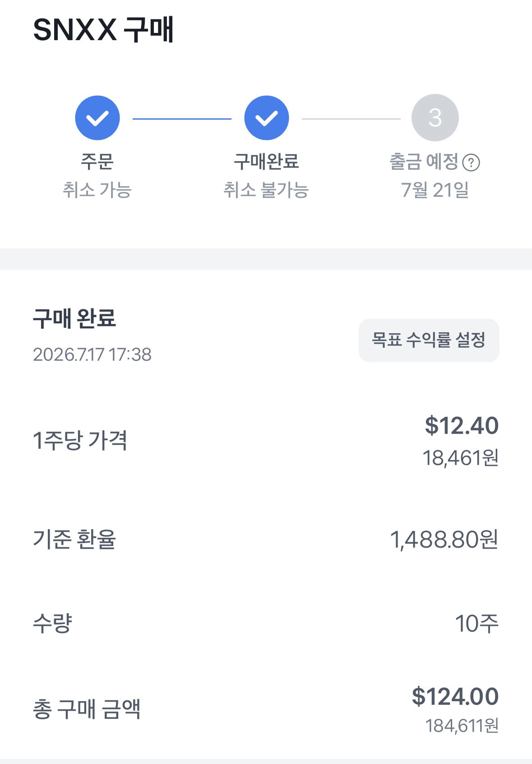Tap the 주문 step checkmark circle
Screen dimensions: 532x764
click(97, 118)
